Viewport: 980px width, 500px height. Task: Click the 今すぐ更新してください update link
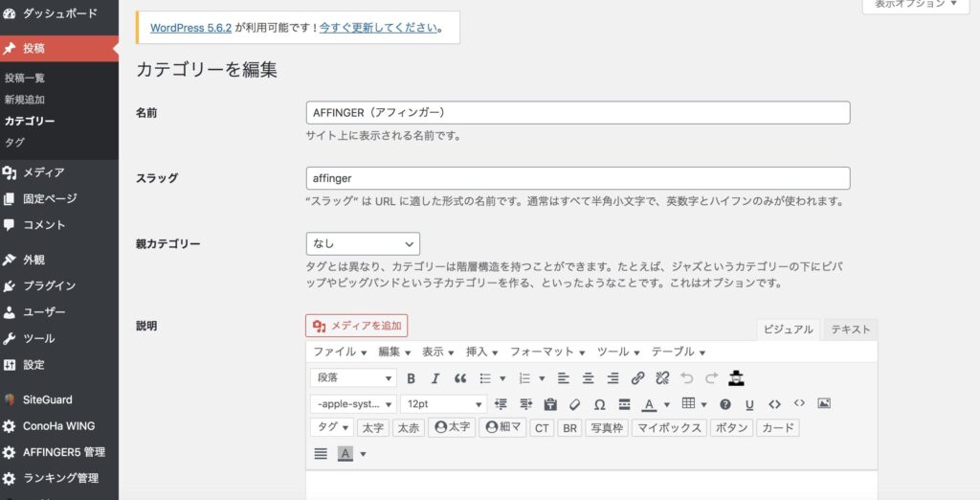click(x=378, y=28)
